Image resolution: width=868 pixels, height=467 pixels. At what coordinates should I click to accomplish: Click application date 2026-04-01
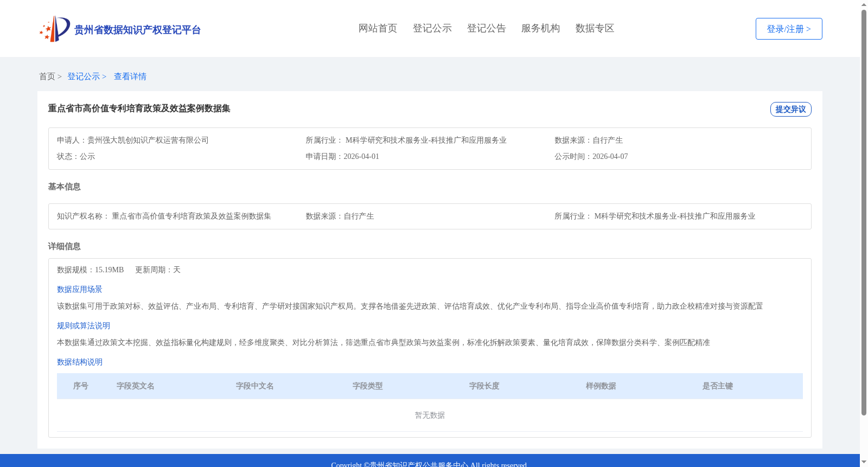(361, 156)
